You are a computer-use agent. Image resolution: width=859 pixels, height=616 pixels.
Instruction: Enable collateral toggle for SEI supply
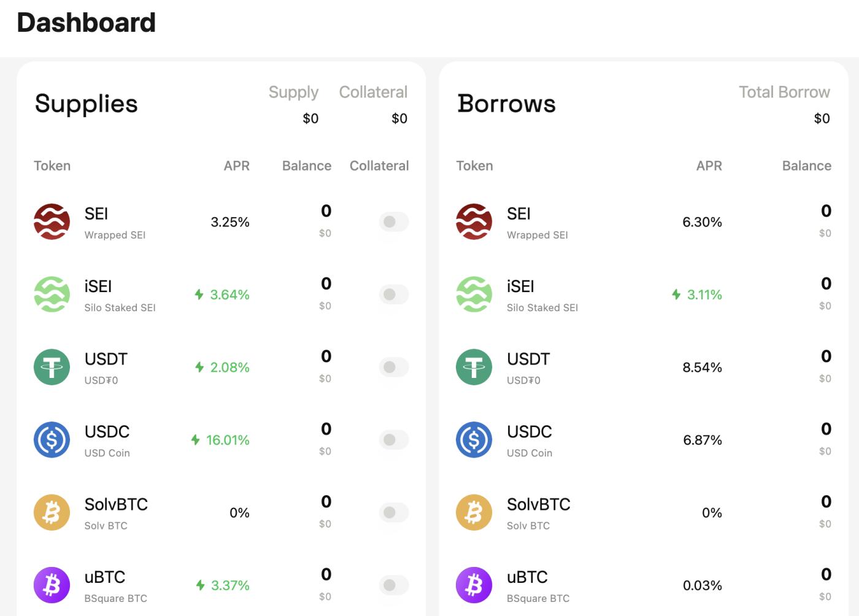point(393,221)
